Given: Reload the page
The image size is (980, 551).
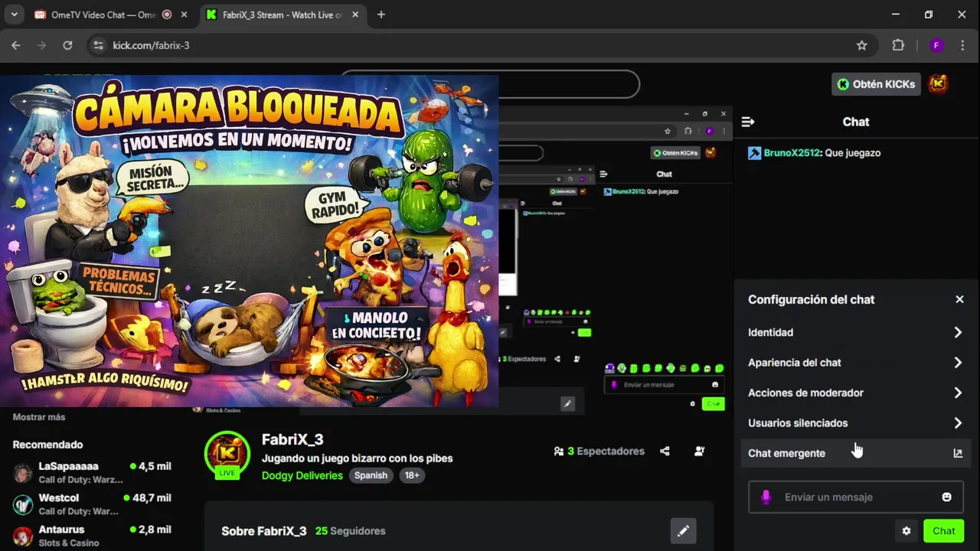Looking at the screenshot, I should pos(67,45).
